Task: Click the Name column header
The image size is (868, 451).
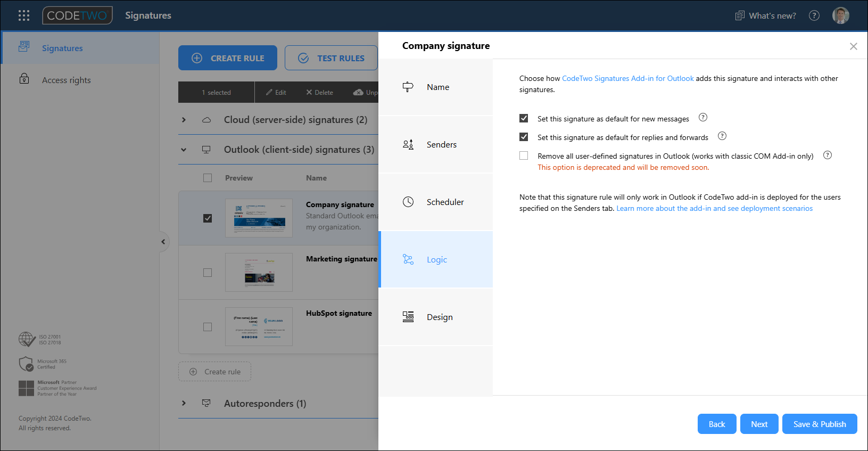Action: coord(316,178)
